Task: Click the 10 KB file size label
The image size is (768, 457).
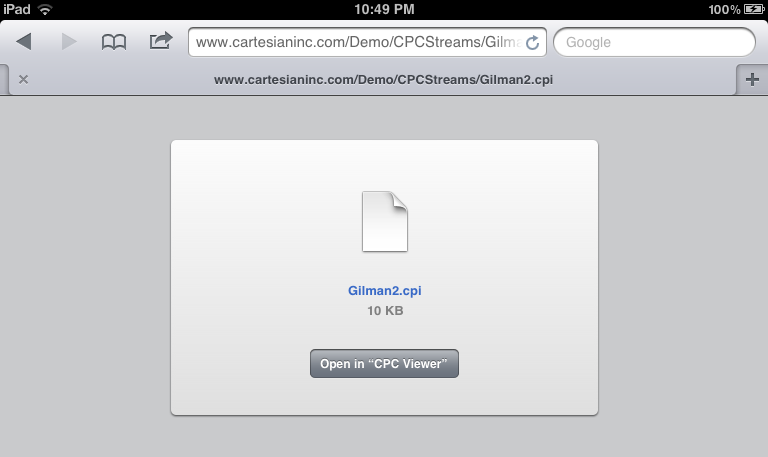Action: (385, 311)
